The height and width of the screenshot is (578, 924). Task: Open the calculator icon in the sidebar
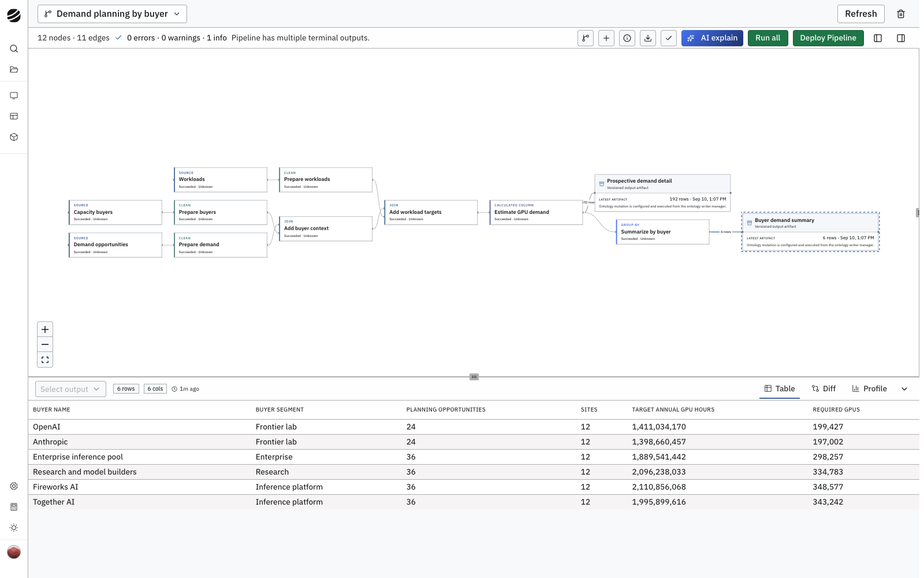coord(14,507)
